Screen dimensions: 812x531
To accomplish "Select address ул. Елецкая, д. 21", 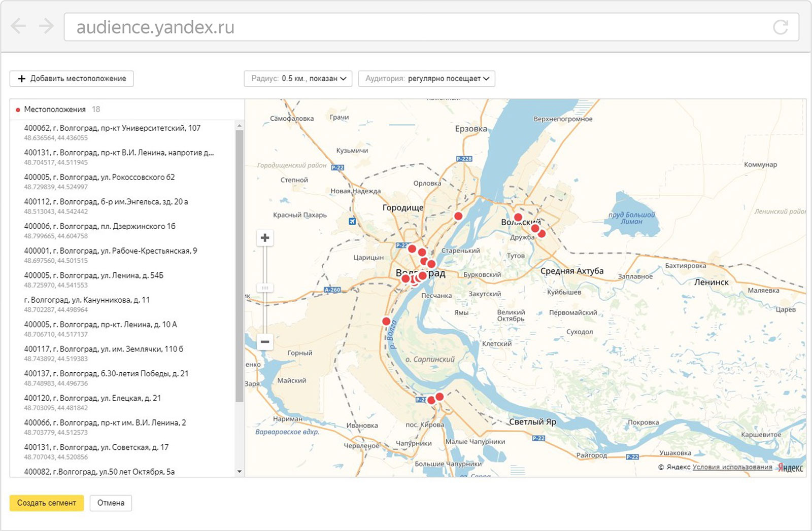I will tap(122, 403).
